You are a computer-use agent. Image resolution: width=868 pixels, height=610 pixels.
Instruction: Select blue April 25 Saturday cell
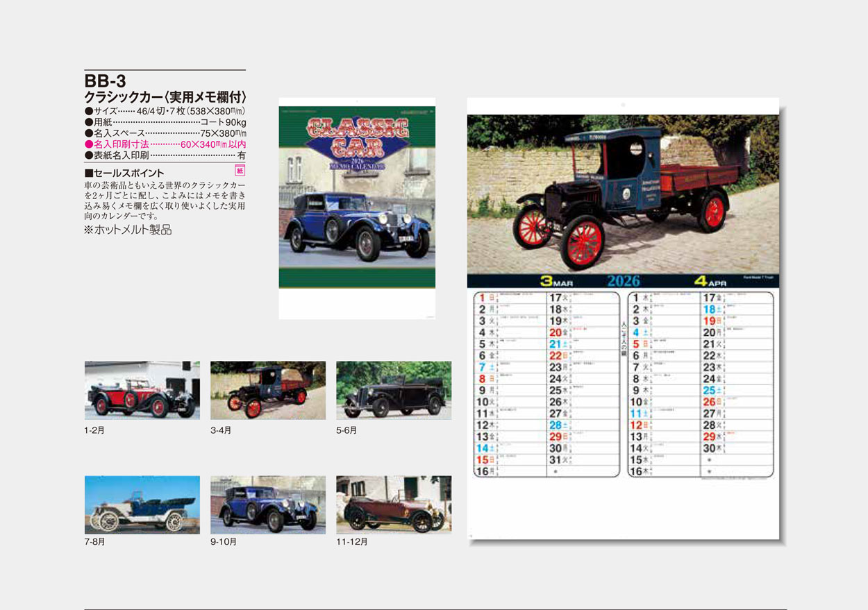point(737,390)
